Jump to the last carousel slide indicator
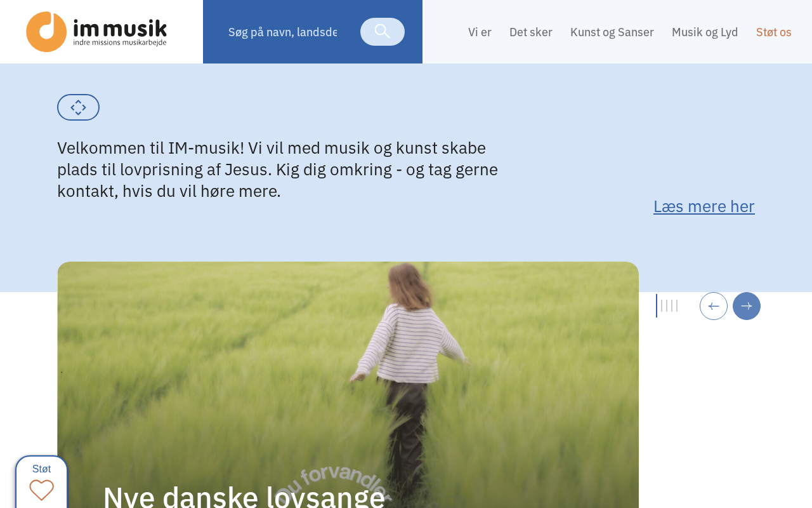Image resolution: width=812 pixels, height=508 pixels. pyautogui.click(x=677, y=306)
